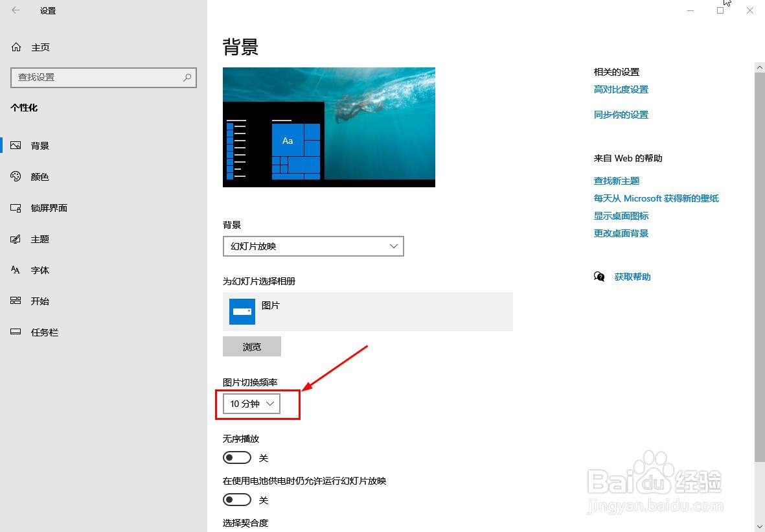
Task: Click the 浏览 browse button
Action: pyautogui.click(x=252, y=347)
